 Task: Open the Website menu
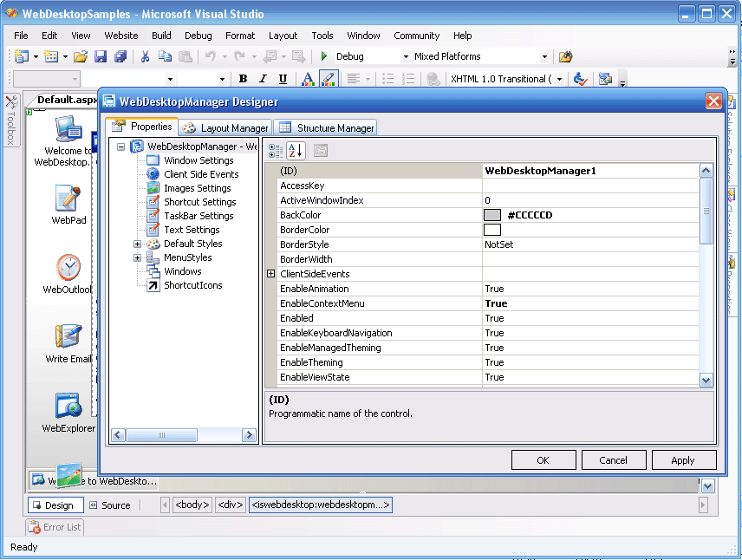[120, 36]
